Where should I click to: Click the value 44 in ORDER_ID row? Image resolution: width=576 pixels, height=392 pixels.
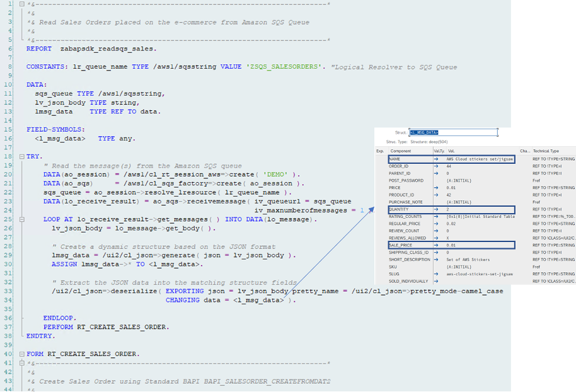(x=449, y=166)
